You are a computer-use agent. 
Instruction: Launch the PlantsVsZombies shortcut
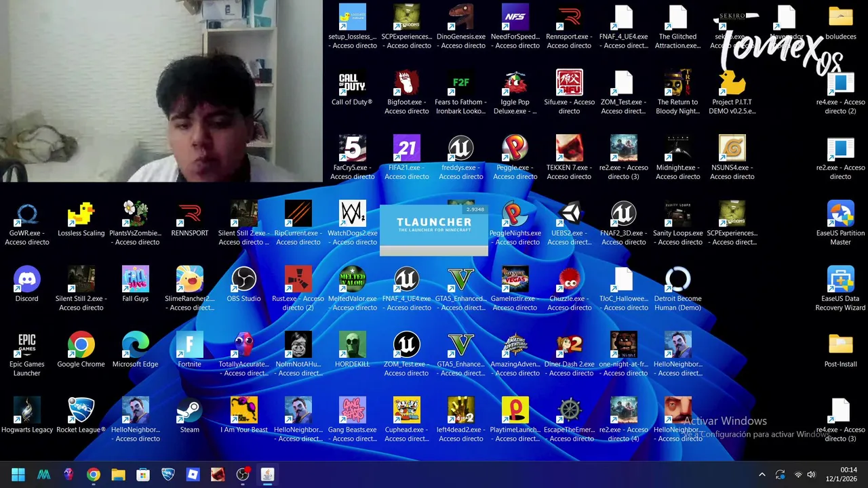point(136,224)
